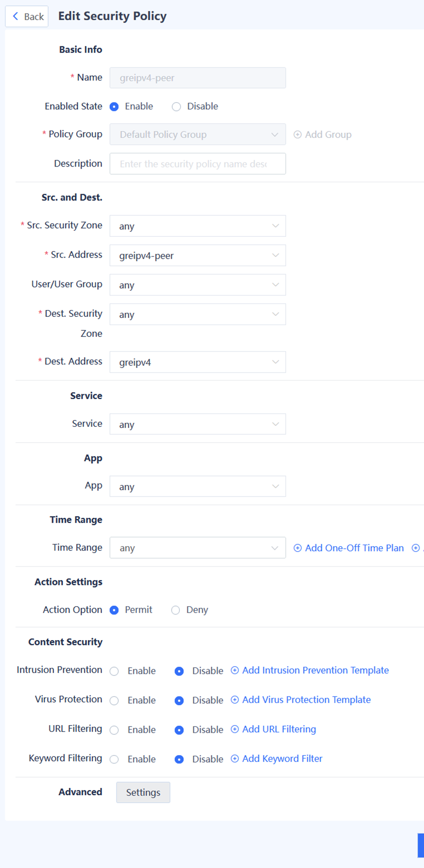Open the Time Range dropdown
The image size is (424, 868).
click(198, 548)
